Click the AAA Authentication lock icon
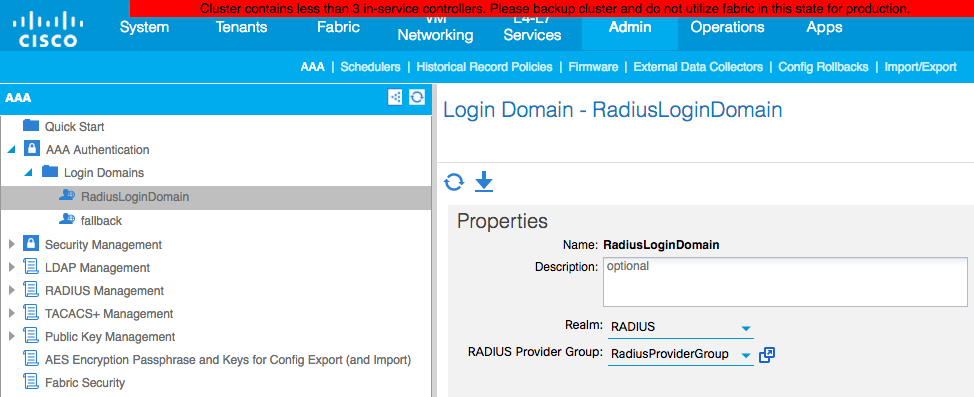The width and height of the screenshot is (974, 397). pos(32,149)
